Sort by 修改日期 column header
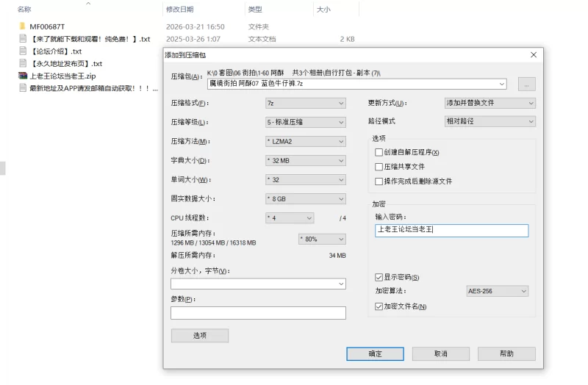Screen dimensions: 588x385 [x=180, y=10]
